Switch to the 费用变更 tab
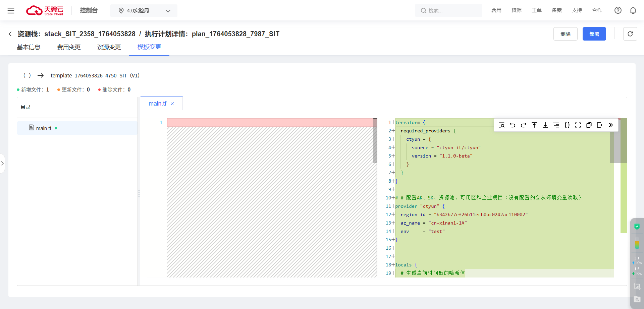The image size is (644, 309). [x=69, y=47]
